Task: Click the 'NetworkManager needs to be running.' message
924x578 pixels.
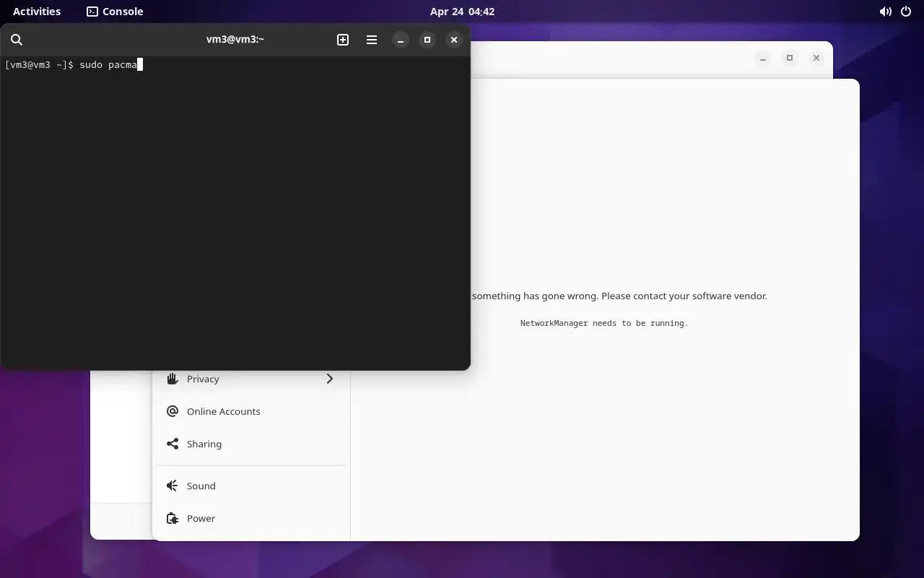Action: pyautogui.click(x=604, y=323)
